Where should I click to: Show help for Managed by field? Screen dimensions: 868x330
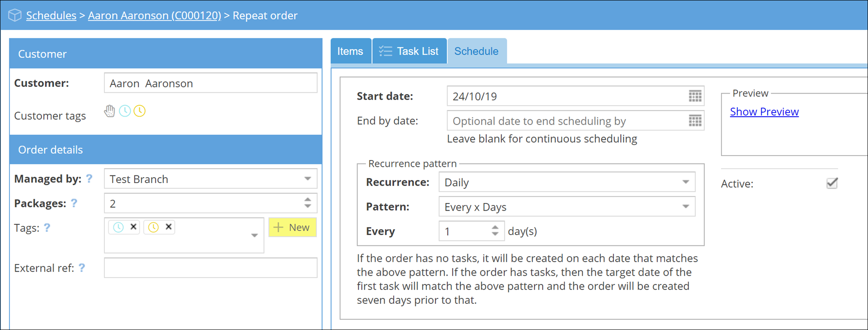pos(90,179)
